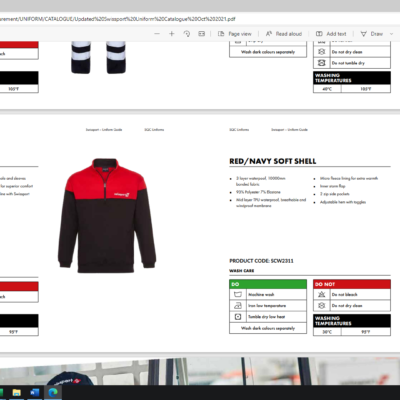Click the Iron low temperature text
The image size is (400, 400).
click(267, 306)
